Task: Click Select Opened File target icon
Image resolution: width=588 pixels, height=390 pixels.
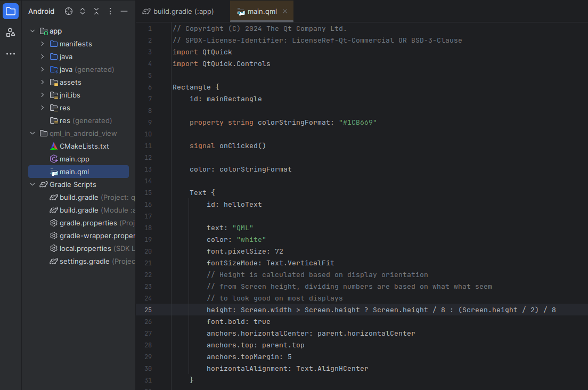Action: click(69, 11)
